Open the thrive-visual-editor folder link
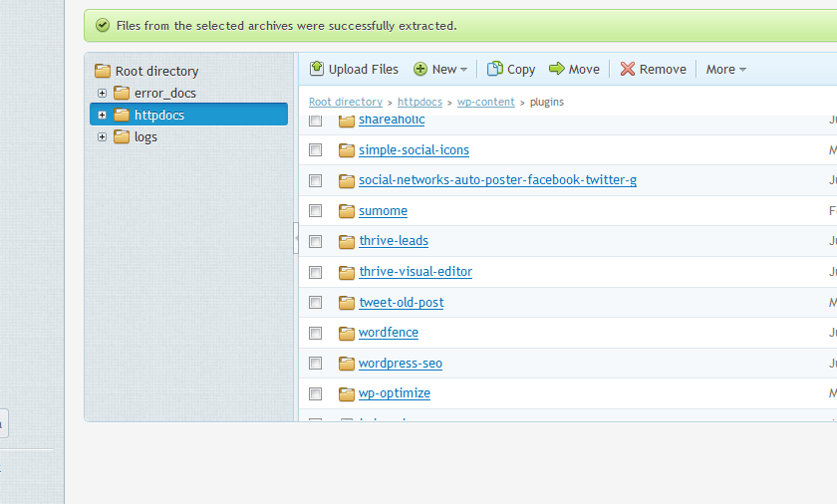 416,272
